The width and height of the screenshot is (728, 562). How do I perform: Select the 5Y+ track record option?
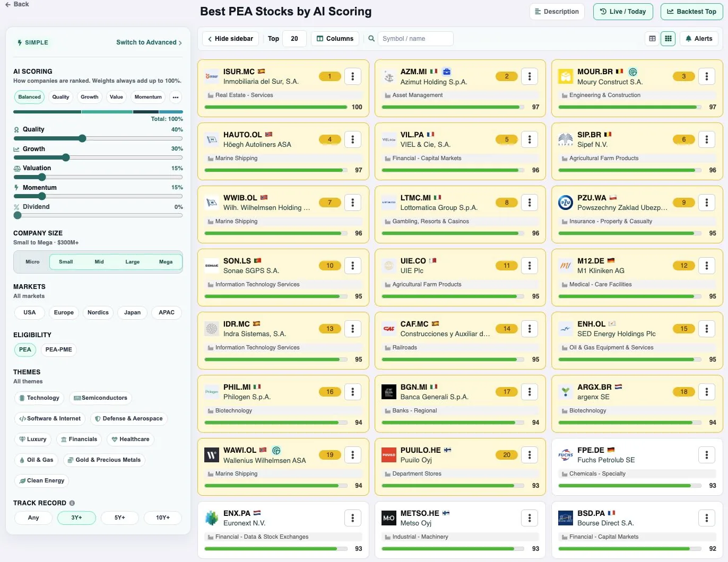(120, 518)
